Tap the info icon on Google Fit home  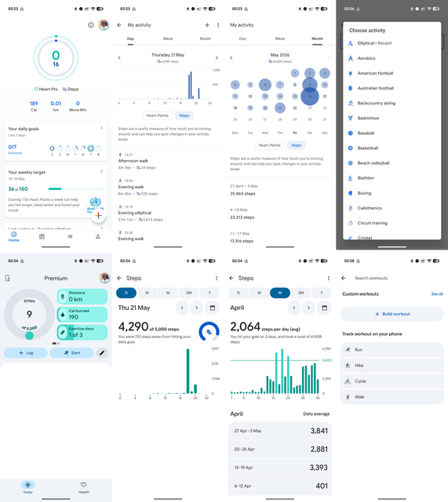pyautogui.click(x=91, y=25)
